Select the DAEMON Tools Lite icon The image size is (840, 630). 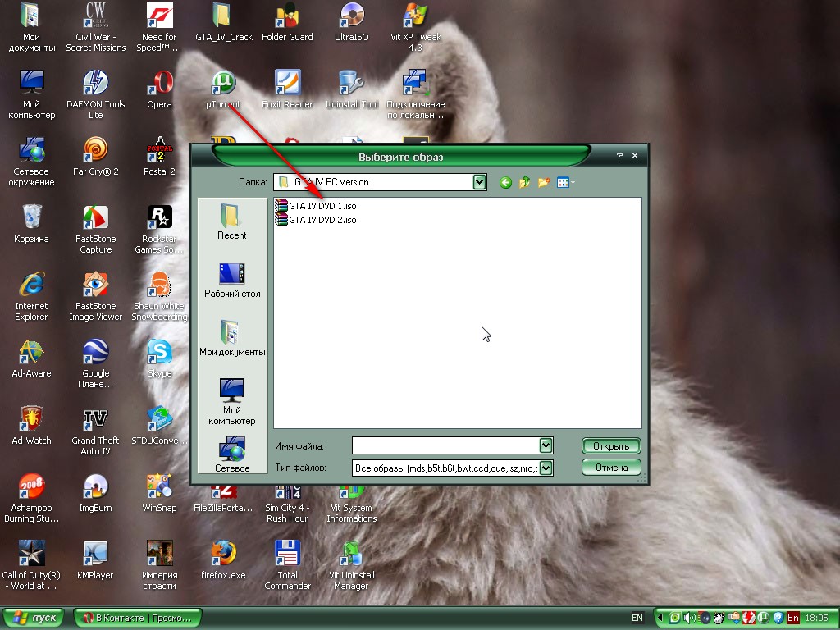click(95, 95)
